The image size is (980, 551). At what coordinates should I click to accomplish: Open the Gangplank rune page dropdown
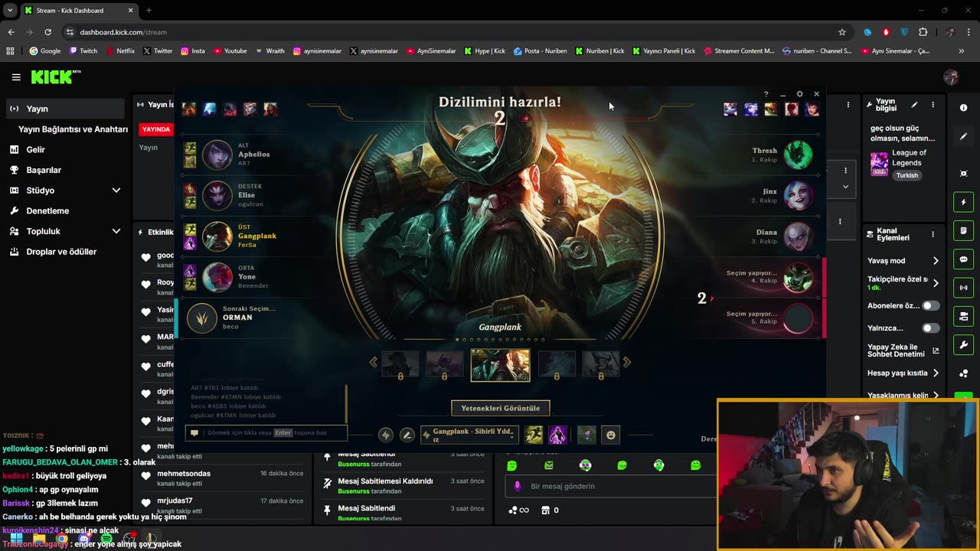click(470, 435)
